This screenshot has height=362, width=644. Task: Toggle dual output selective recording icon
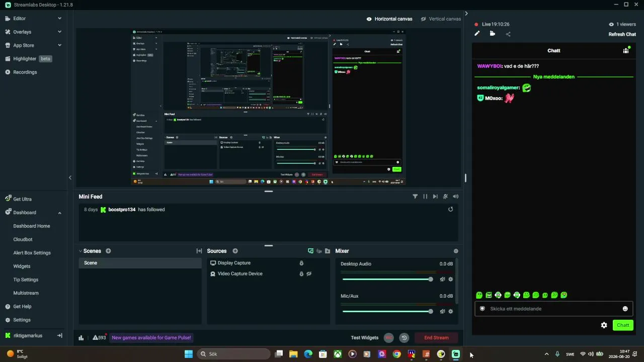coord(310,251)
